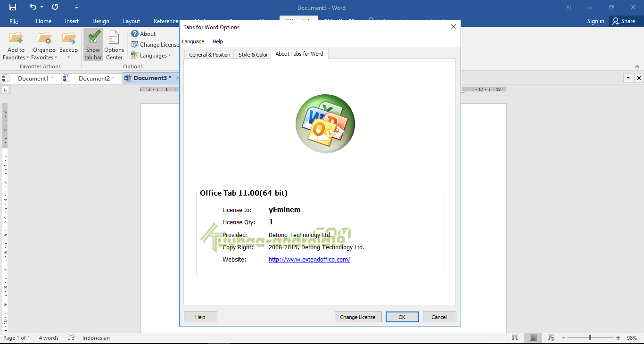Expand the Backup dropdown arrow

click(68, 57)
